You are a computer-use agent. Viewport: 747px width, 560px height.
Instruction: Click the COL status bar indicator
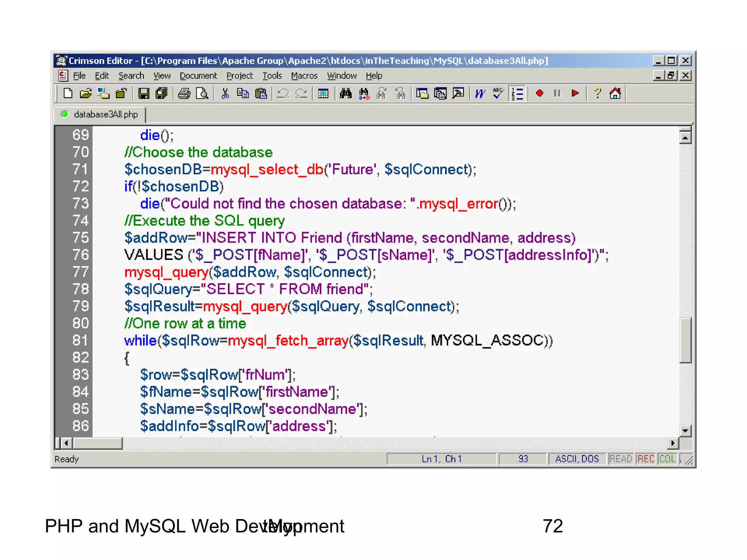pyautogui.click(x=667, y=459)
